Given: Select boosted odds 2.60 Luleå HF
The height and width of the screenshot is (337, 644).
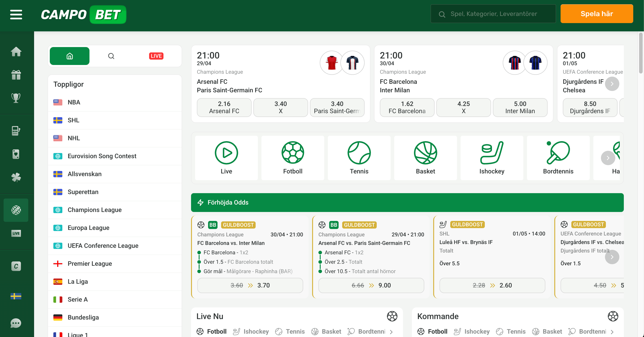Looking at the screenshot, I should pos(492,285).
